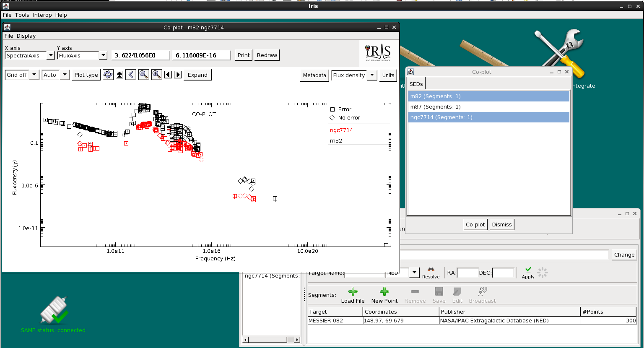Click the NASA/IPAC Extragalactic Database (NED) cell
Viewport: 644px width, 348px height.
510,320
